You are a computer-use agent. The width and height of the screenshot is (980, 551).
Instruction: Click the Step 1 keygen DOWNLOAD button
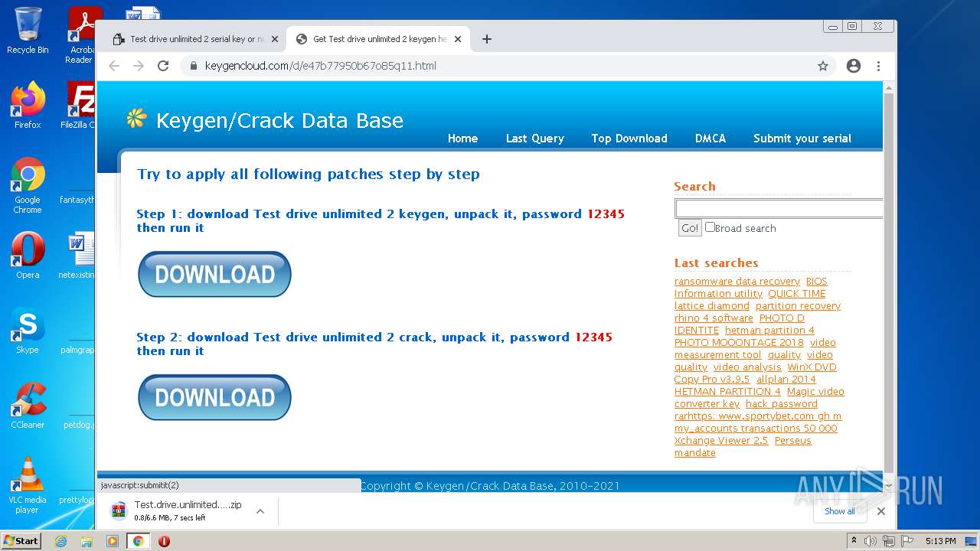pos(214,274)
